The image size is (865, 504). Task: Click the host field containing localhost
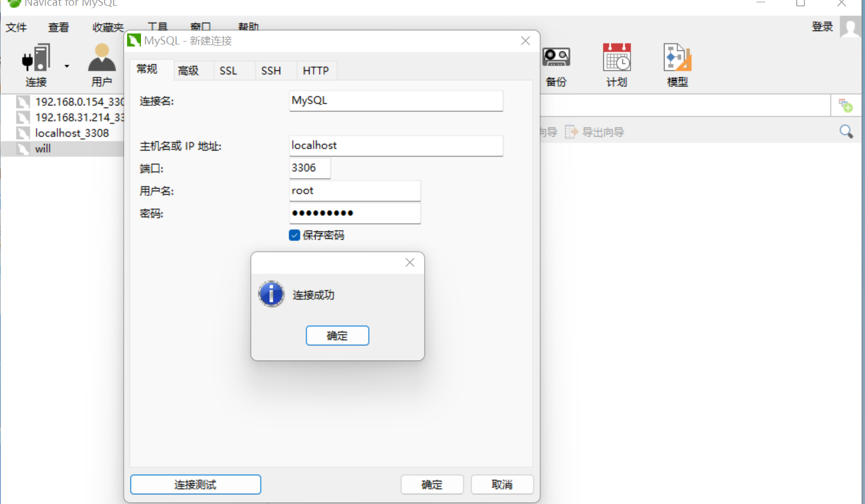[396, 145]
